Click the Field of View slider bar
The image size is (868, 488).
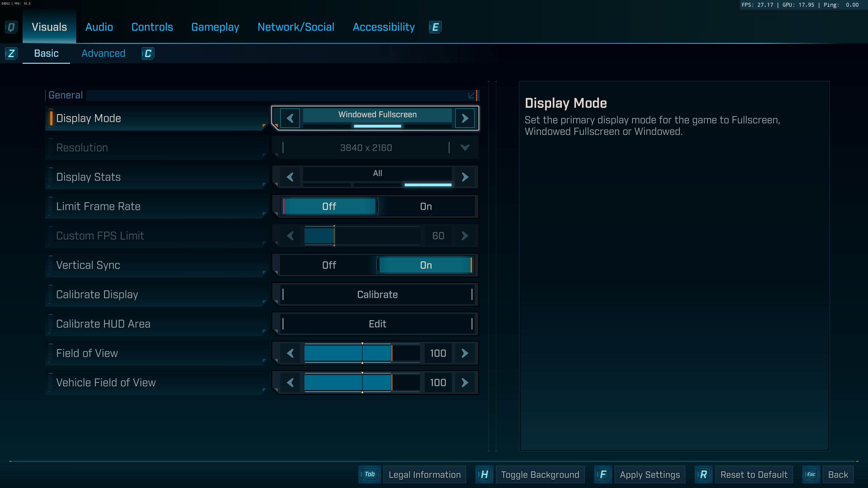[362, 353]
